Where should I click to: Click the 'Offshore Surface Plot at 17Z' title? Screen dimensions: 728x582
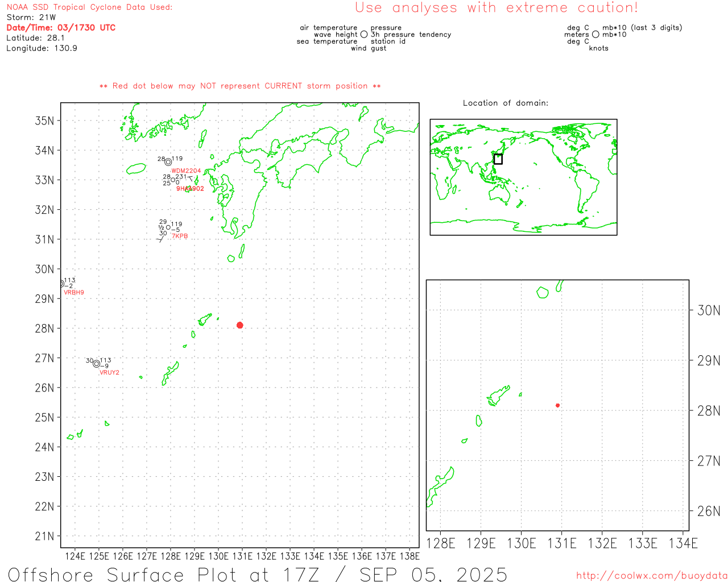pos(164,574)
